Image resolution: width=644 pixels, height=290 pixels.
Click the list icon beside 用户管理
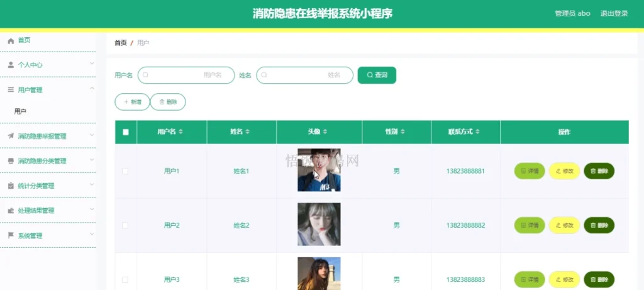pyautogui.click(x=11, y=89)
